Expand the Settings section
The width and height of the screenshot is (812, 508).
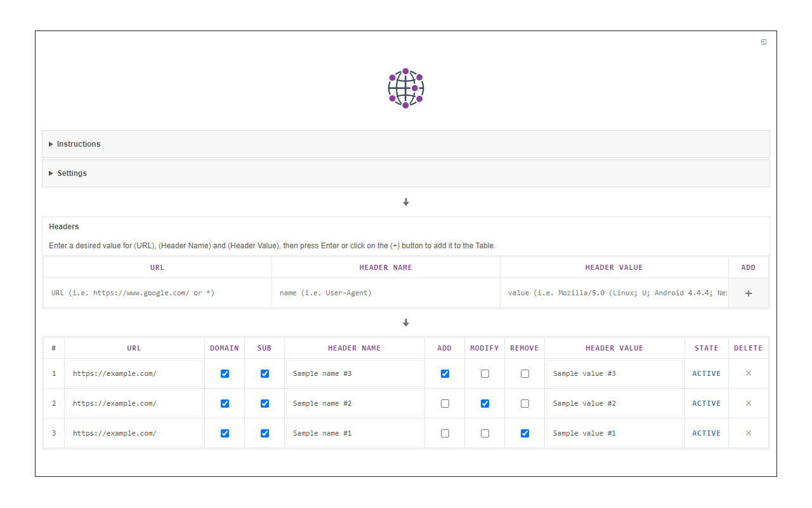(x=72, y=173)
